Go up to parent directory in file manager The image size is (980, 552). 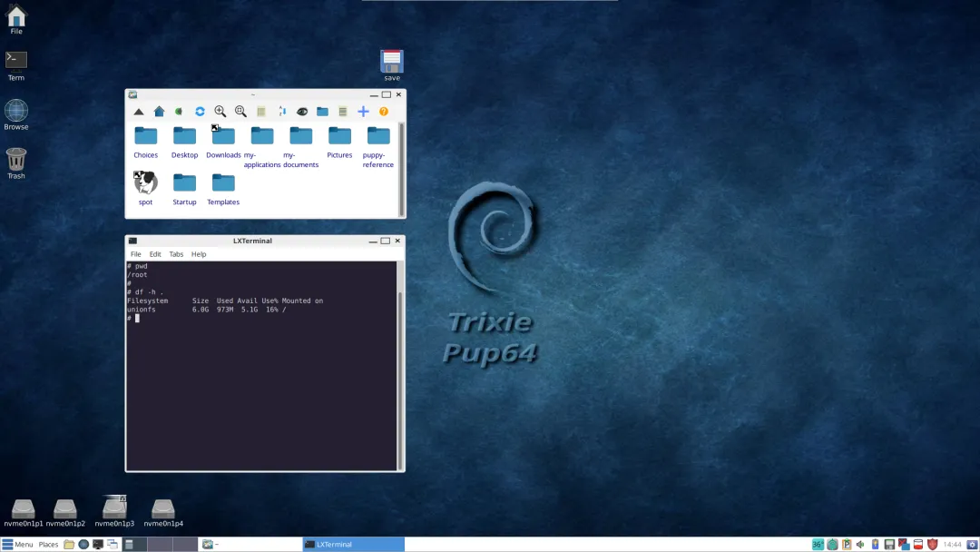[139, 112]
